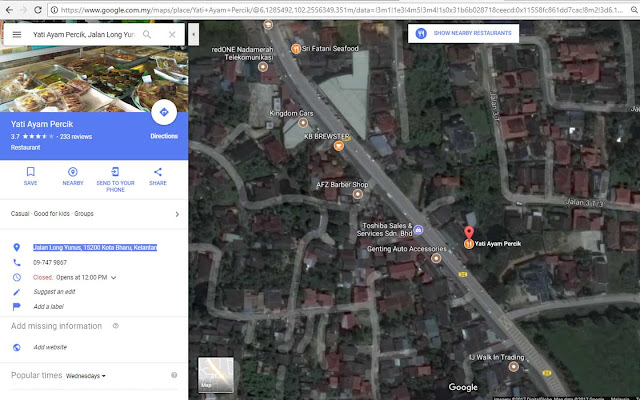
Task: Click Add missing information visibility icon
Action: (x=116, y=326)
